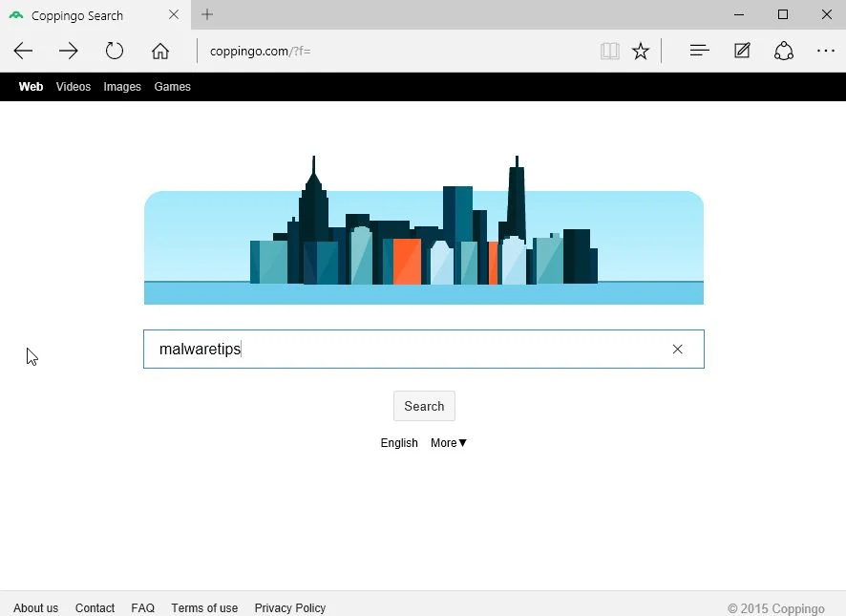Open the Hub panel icon
The image size is (846, 616).
699,51
